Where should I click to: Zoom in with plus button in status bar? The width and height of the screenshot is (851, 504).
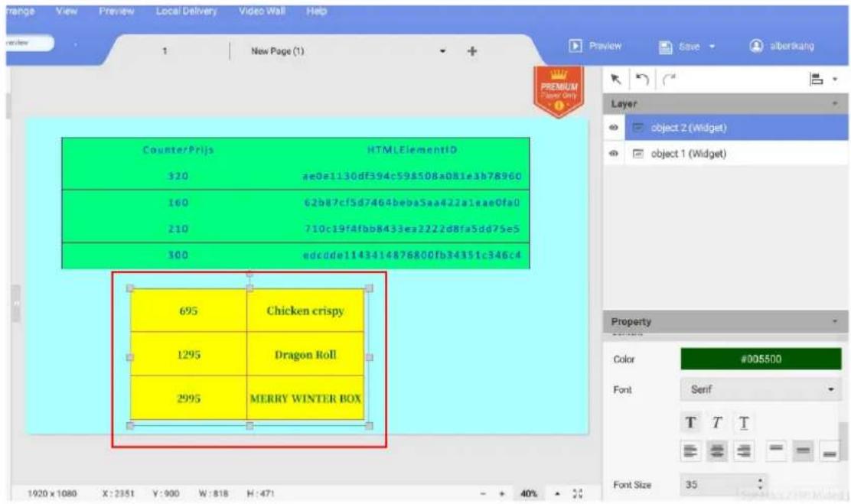tap(501, 494)
